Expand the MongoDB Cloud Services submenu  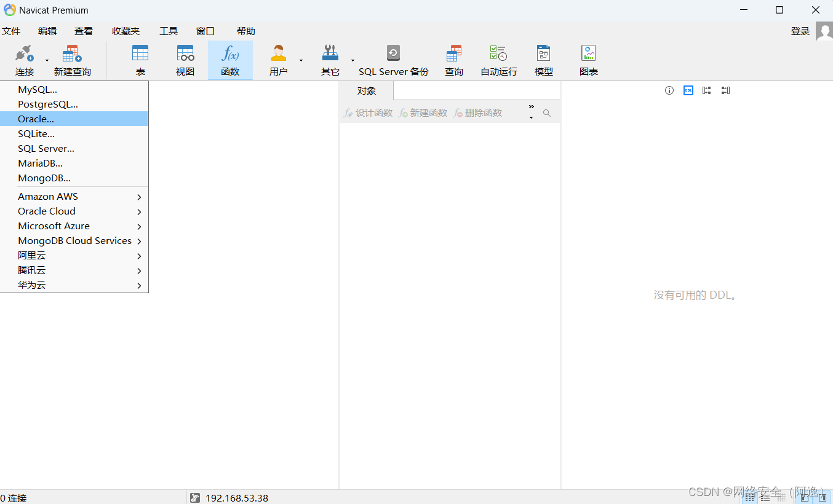[x=74, y=241]
